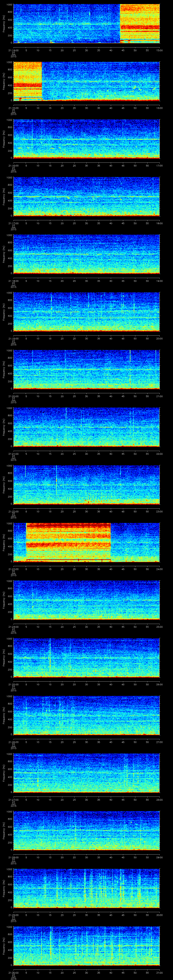Open the spectrogram panel starting at 21:28:00

pos(87,831)
